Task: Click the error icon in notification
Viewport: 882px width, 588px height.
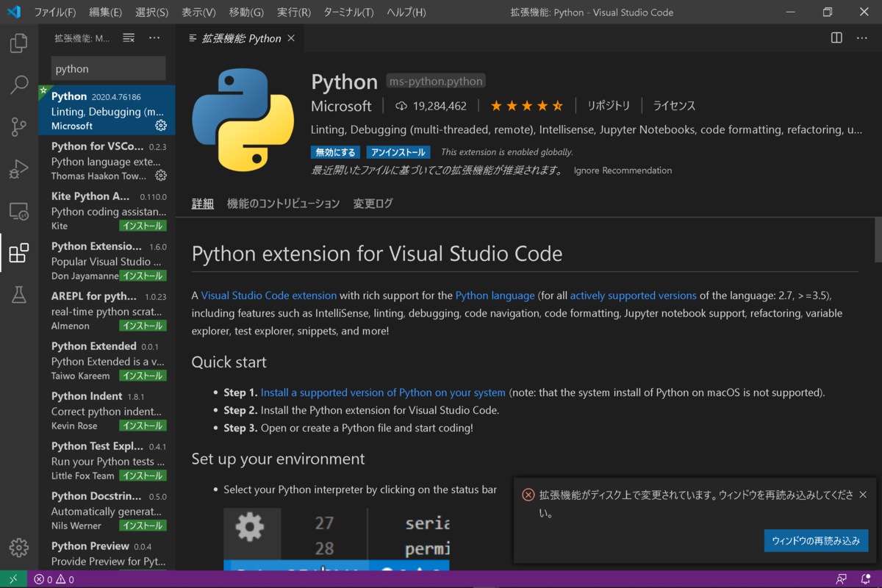Action: (528, 495)
